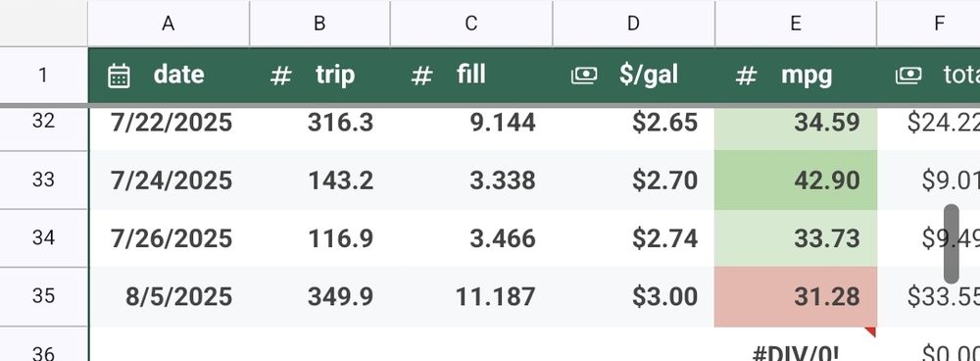The image size is (980, 361).
Task: Click the date header cell label
Action: (178, 76)
